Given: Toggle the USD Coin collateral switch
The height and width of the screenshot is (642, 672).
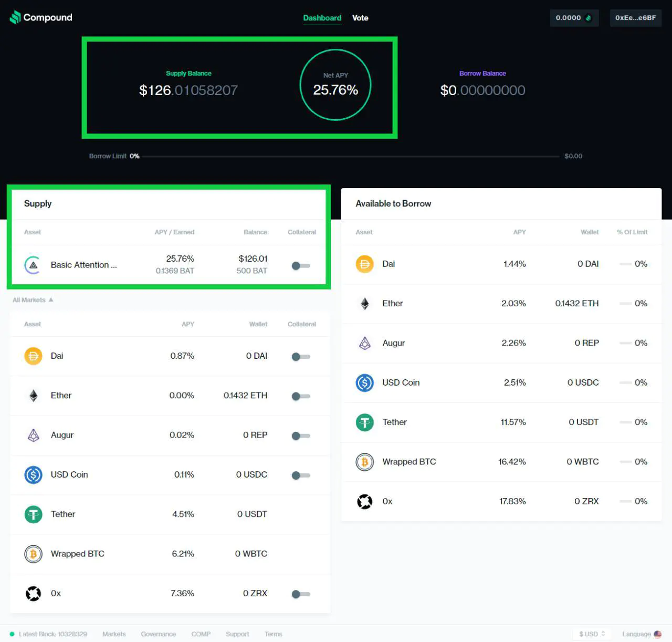Looking at the screenshot, I should pyautogui.click(x=301, y=475).
